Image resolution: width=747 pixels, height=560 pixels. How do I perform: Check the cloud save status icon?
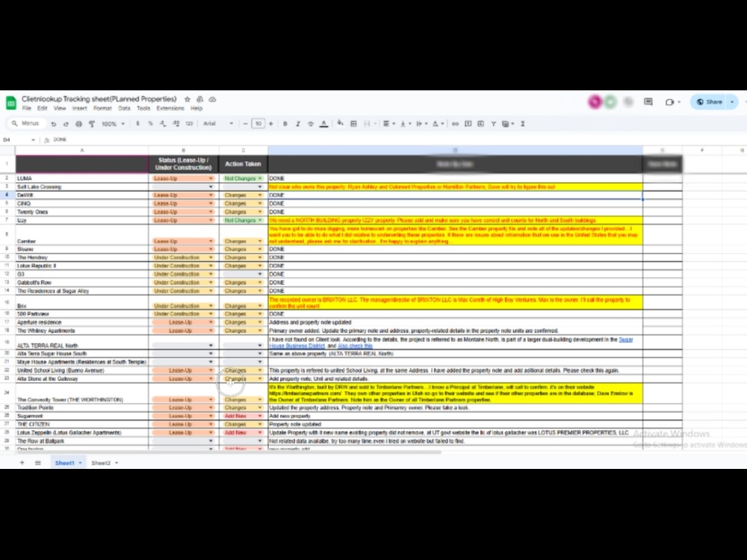coord(212,99)
